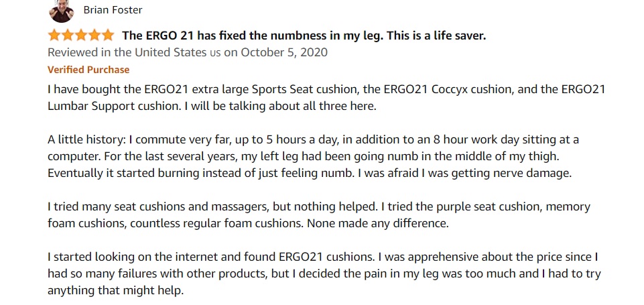Click the first rating star
The image size is (644, 305).
tap(54, 36)
